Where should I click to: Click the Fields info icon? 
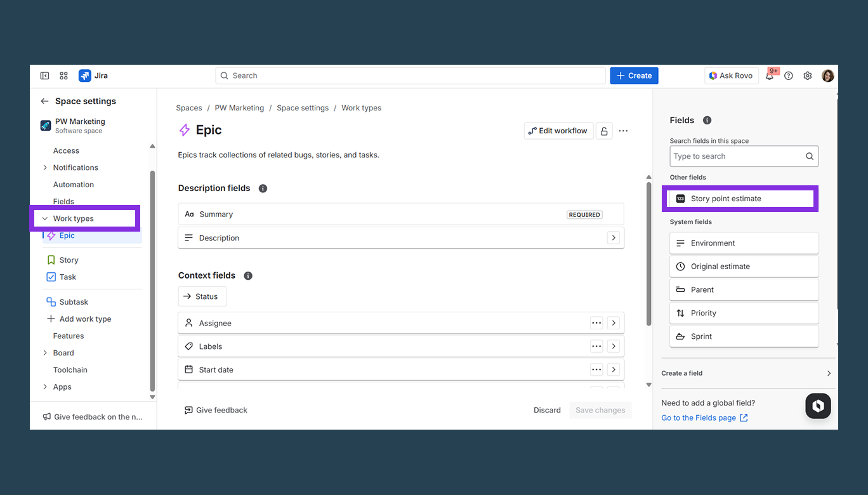coord(707,120)
